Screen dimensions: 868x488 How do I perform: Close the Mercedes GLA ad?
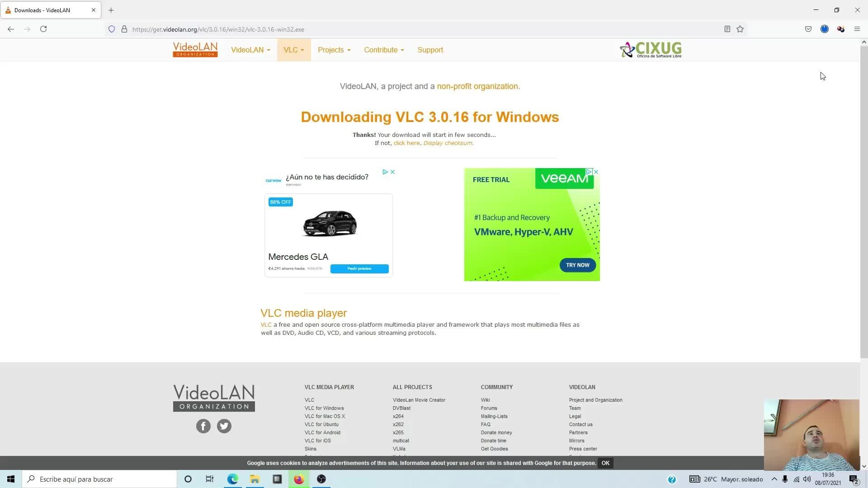pos(393,172)
